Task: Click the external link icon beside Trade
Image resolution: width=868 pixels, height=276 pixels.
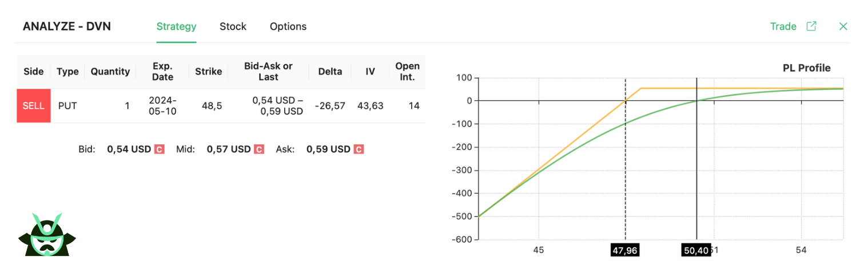Action: tap(811, 26)
